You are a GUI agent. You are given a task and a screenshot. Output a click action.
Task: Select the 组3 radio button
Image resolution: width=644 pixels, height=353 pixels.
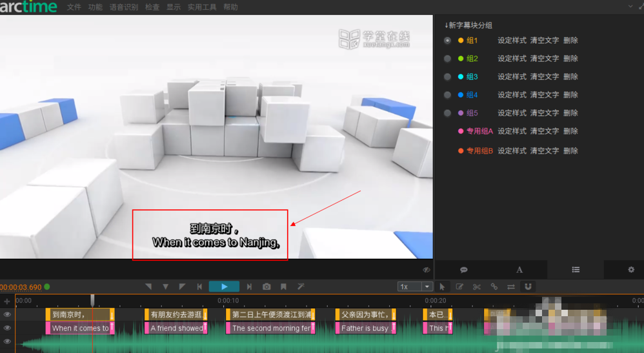tap(447, 77)
